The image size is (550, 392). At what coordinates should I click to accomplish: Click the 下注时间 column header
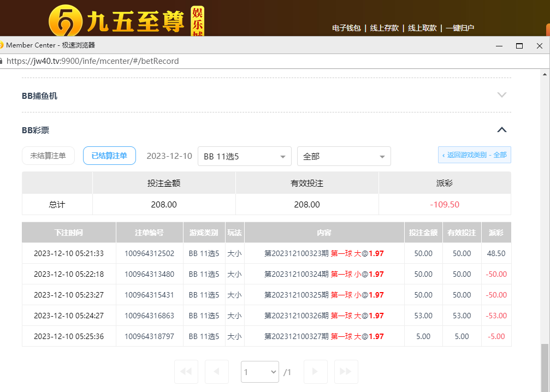click(x=69, y=233)
